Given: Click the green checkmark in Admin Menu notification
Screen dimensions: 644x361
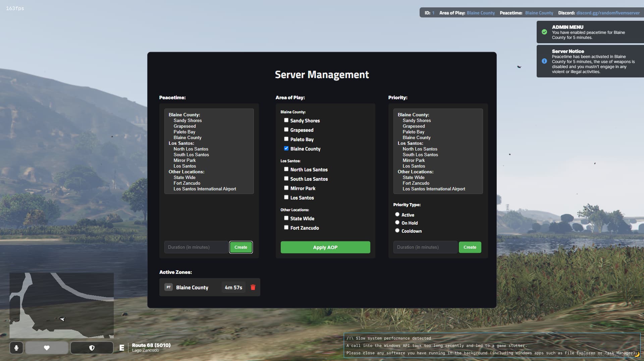Looking at the screenshot, I should coord(544,32).
